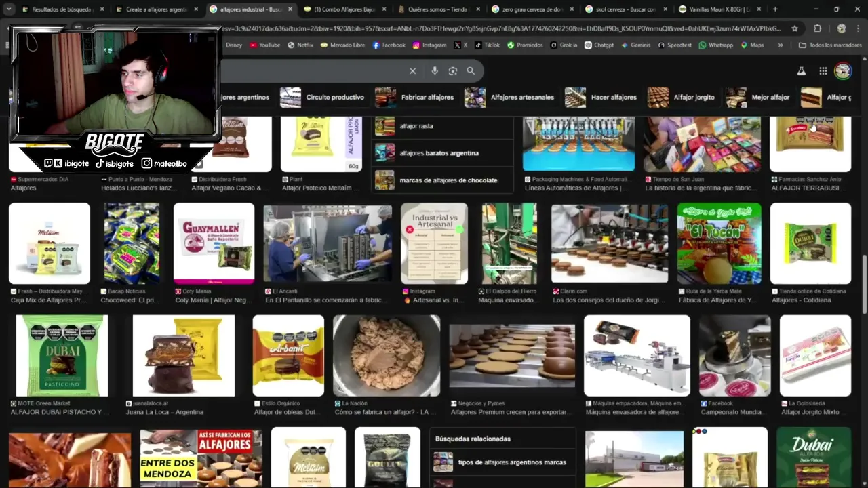The height and width of the screenshot is (488, 868).
Task: Click the browser address bar URL
Action: click(502, 28)
